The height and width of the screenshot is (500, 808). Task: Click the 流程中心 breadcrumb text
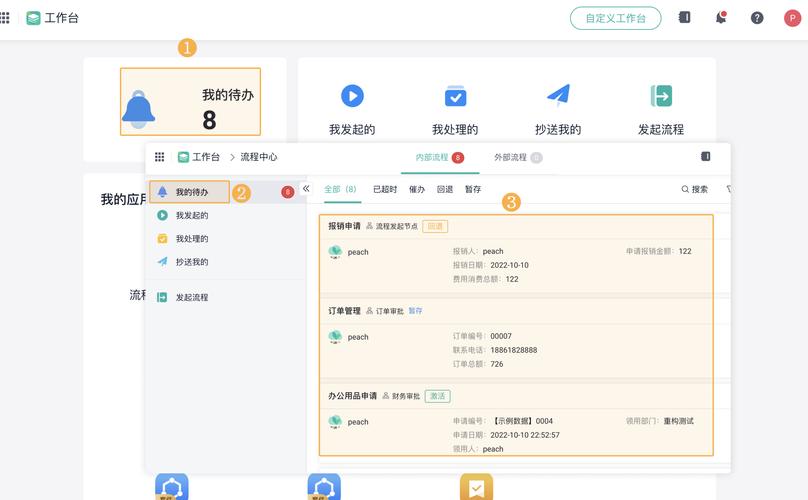coord(259,157)
